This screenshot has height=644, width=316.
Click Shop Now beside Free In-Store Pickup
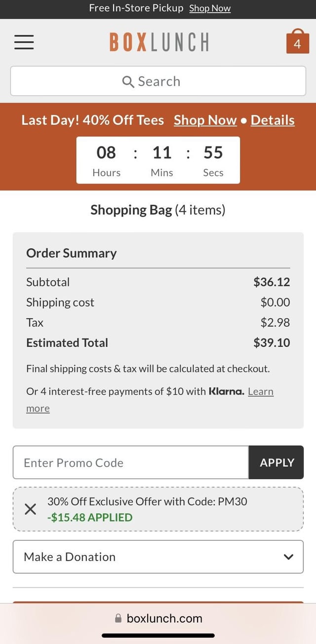210,8
